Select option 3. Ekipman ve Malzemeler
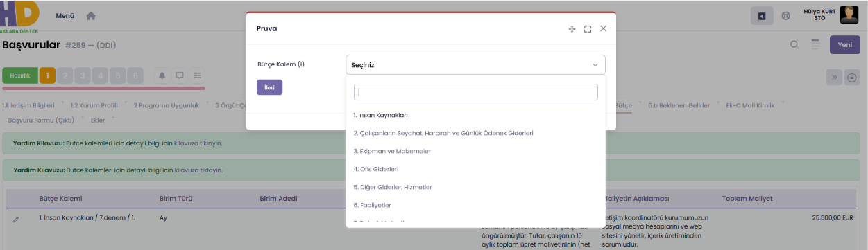Screen dimensions: 868x250 point(475,151)
